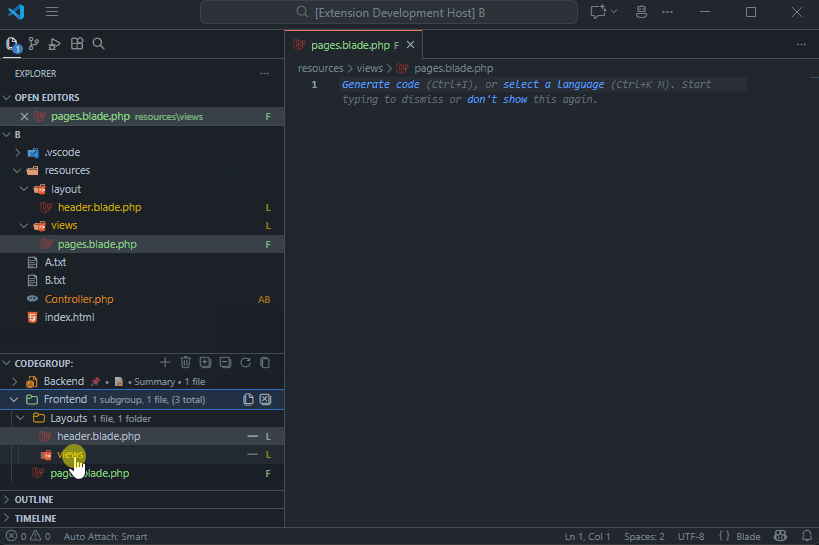Image resolution: width=819 pixels, height=545 pixels.
Task: Remove header.blade.php from Layouts via minus icon
Action: [x=253, y=436]
